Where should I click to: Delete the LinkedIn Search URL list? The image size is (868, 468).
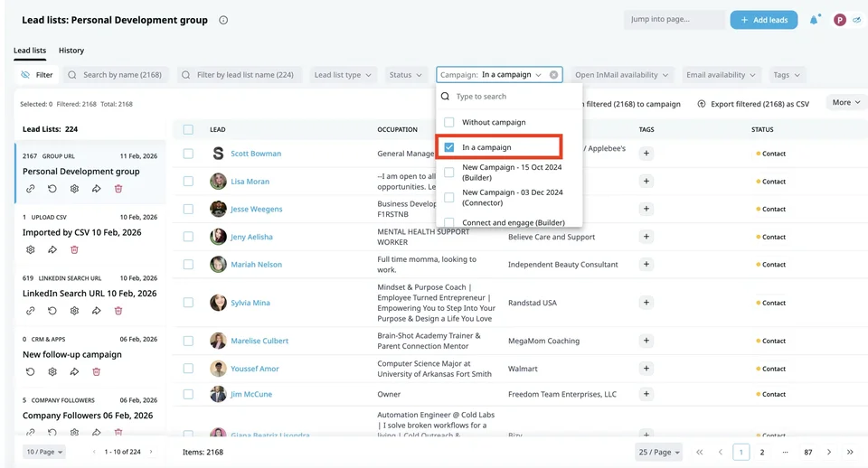coord(118,310)
